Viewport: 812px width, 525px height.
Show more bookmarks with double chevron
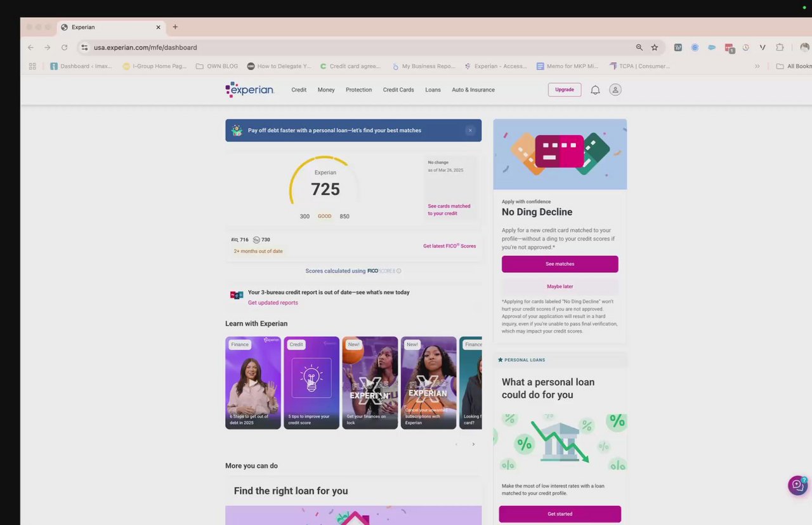(757, 66)
